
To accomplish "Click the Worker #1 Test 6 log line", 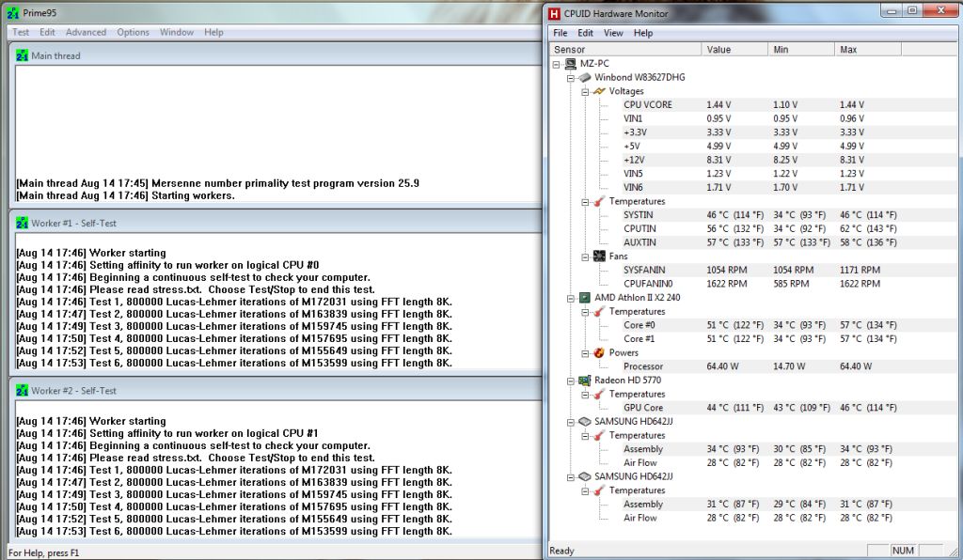I will pyautogui.click(x=234, y=363).
